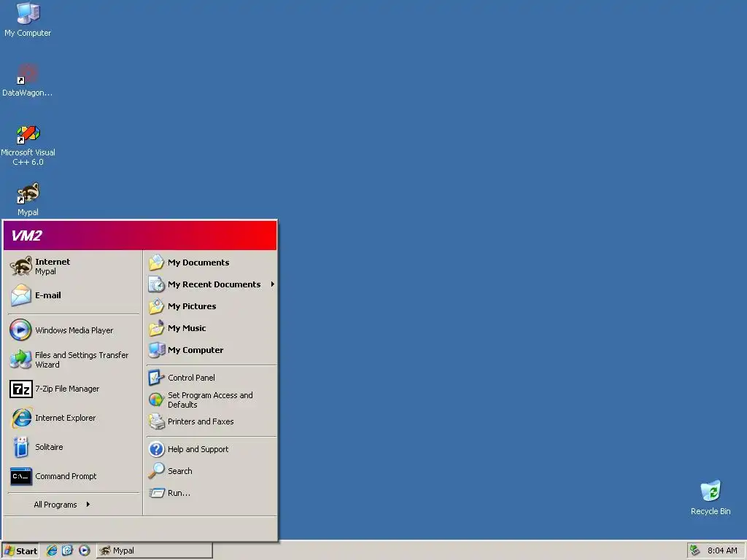This screenshot has height=560, width=747.
Task: Click the 8:04 AM taskbar clock
Action: [x=722, y=551]
